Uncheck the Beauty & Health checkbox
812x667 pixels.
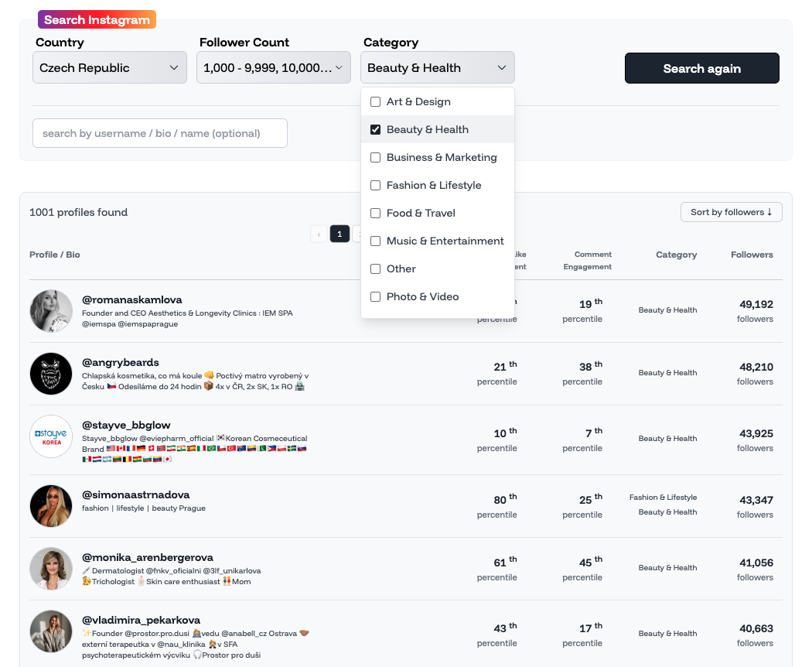[x=376, y=129]
